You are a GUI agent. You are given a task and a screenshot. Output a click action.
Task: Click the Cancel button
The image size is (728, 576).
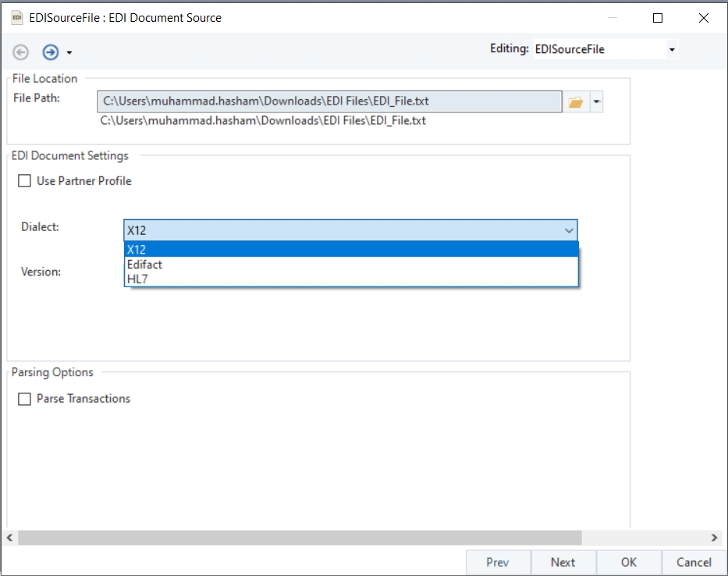click(694, 562)
